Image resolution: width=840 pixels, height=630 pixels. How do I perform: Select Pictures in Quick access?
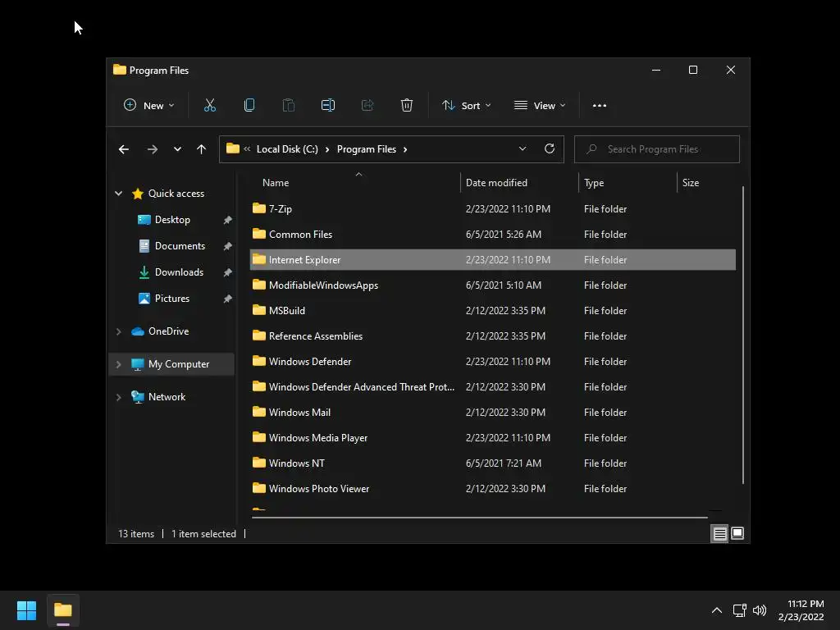tap(172, 299)
